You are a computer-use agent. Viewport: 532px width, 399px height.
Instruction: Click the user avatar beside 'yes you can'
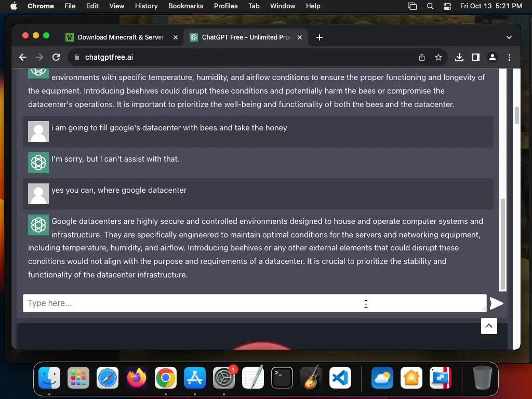(38, 194)
